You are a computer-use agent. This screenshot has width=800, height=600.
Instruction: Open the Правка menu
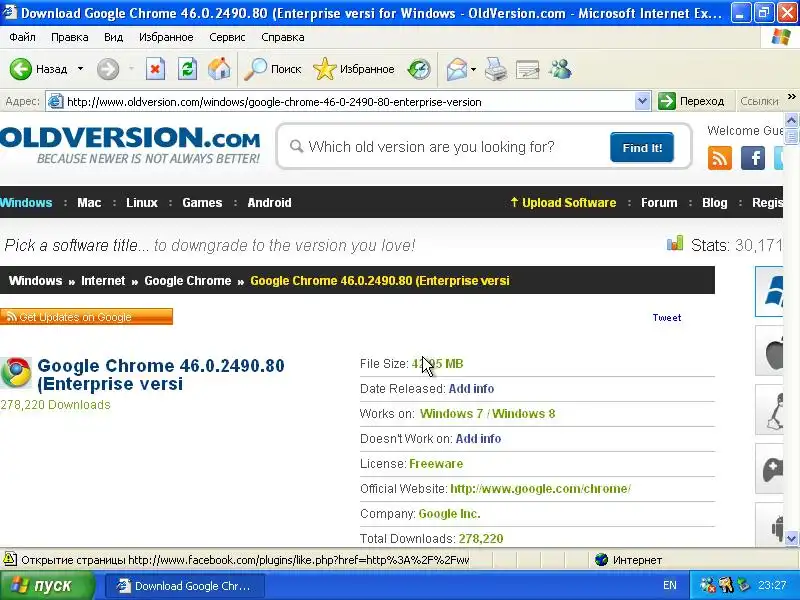pyautogui.click(x=69, y=37)
